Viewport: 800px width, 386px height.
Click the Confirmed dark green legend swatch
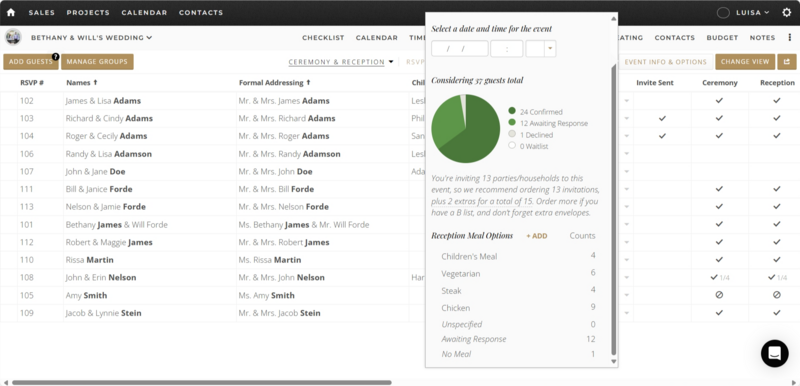point(512,111)
